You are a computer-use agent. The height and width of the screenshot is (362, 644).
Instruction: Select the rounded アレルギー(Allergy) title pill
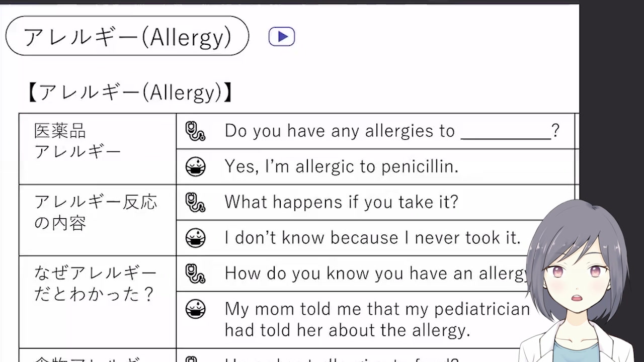pos(127,36)
